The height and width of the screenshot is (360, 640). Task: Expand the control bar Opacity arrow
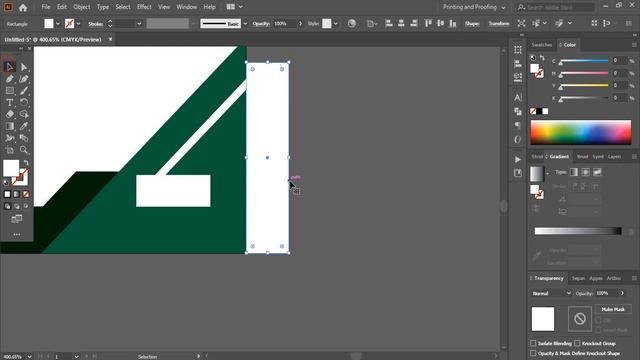click(x=300, y=24)
